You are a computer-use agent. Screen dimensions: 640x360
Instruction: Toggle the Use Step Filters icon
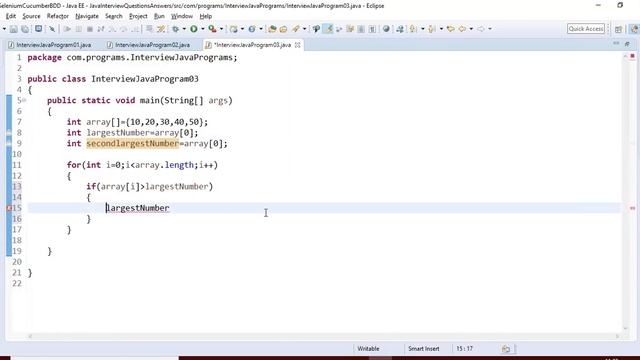(x=161, y=29)
